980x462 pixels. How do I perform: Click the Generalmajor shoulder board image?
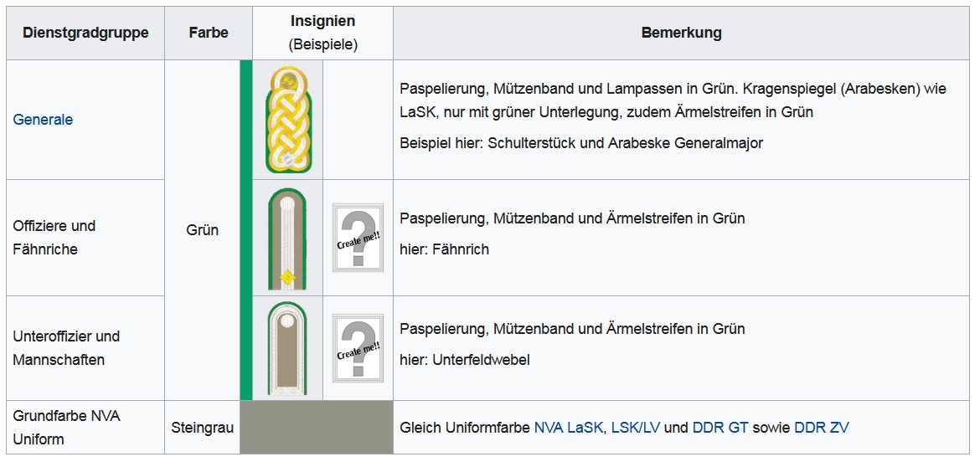coord(287,120)
